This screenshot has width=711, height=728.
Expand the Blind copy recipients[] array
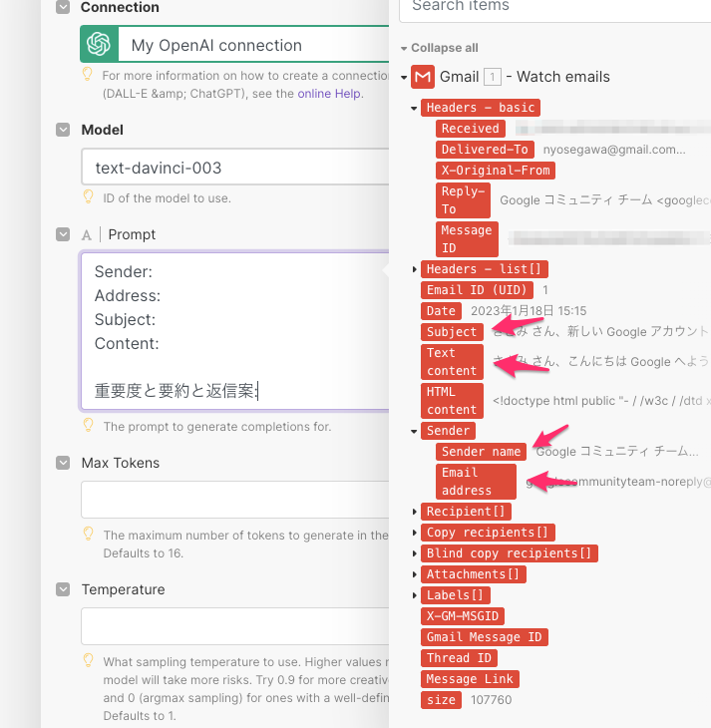[x=414, y=553]
